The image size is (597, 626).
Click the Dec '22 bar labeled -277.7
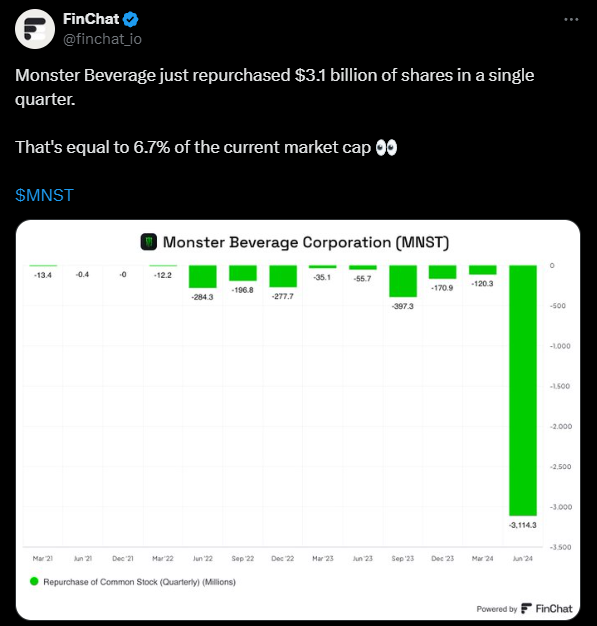tap(283, 276)
